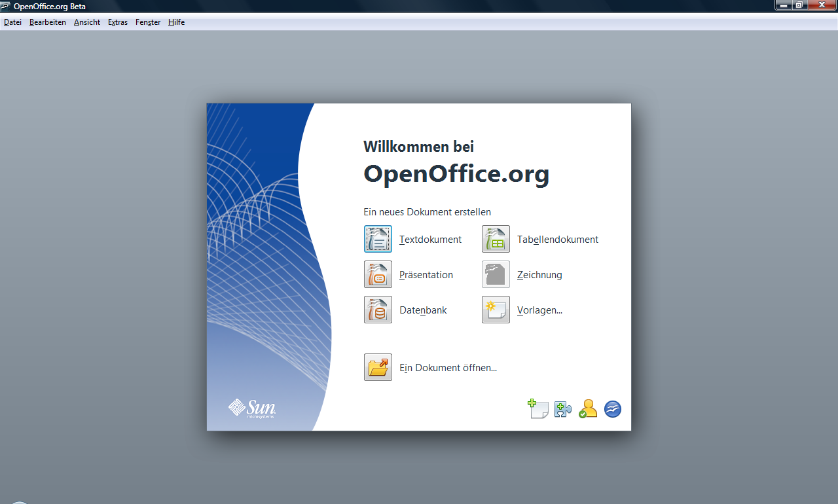Image resolution: width=838 pixels, height=504 pixels.
Task: Expand the Ansicht menu
Action: pyautogui.click(x=87, y=22)
